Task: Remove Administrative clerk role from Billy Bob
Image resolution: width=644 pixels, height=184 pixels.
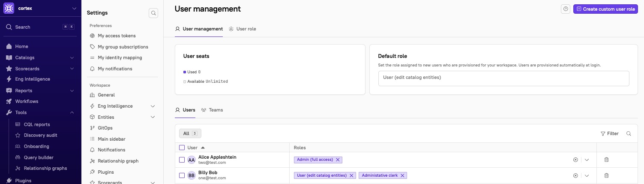Action: pyautogui.click(x=403, y=175)
